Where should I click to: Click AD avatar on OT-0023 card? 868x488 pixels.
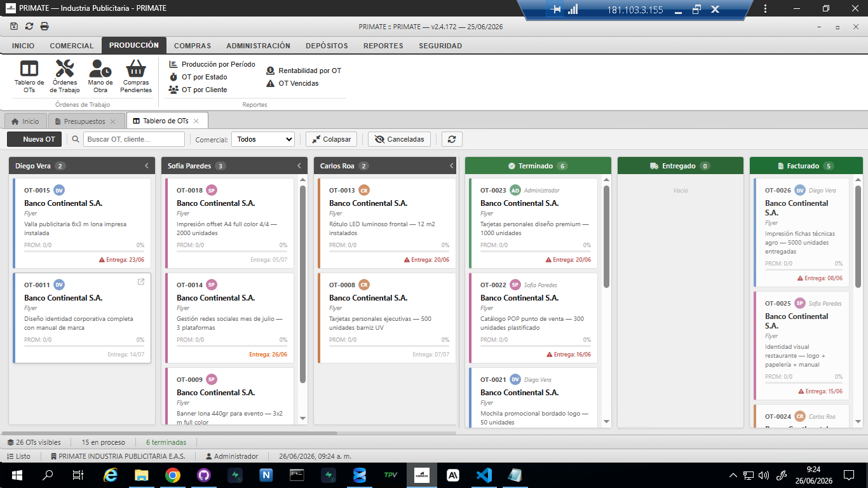pos(515,190)
